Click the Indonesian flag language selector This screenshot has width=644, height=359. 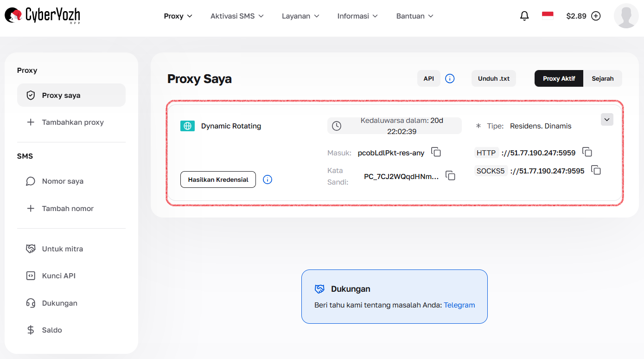coord(547,15)
